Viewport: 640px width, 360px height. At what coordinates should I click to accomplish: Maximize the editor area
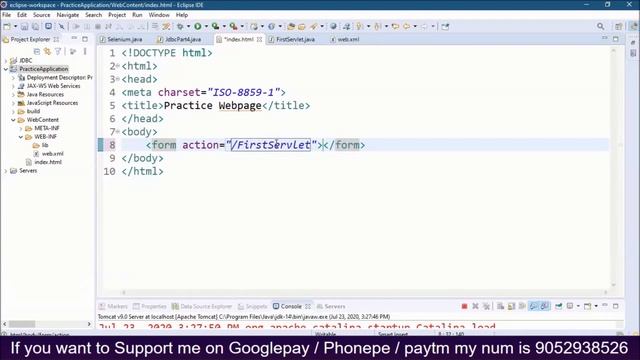[616, 39]
